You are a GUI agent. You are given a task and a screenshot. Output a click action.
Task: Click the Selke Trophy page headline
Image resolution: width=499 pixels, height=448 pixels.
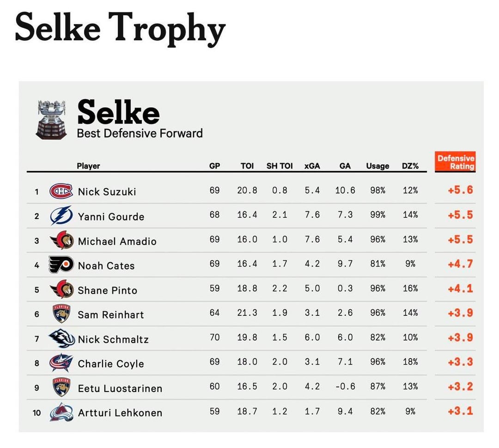pyautogui.click(x=120, y=27)
